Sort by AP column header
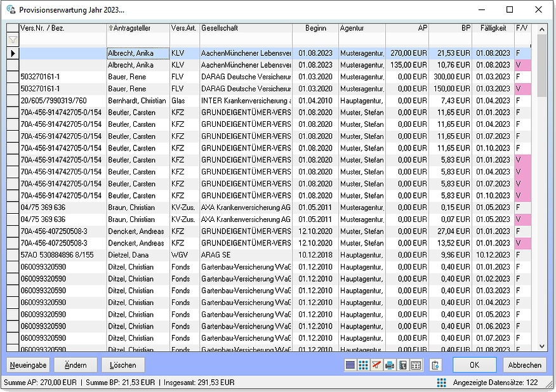The image size is (556, 392). coord(407,28)
